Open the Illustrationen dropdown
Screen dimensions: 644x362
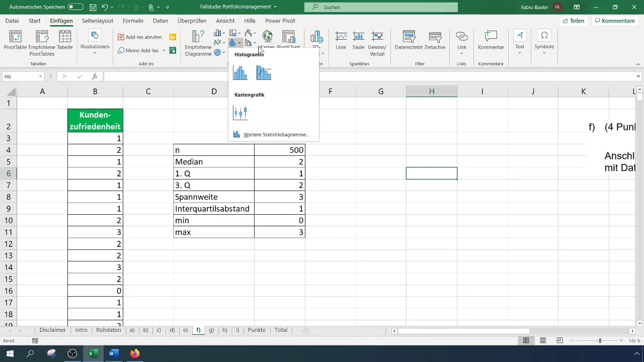(95, 43)
